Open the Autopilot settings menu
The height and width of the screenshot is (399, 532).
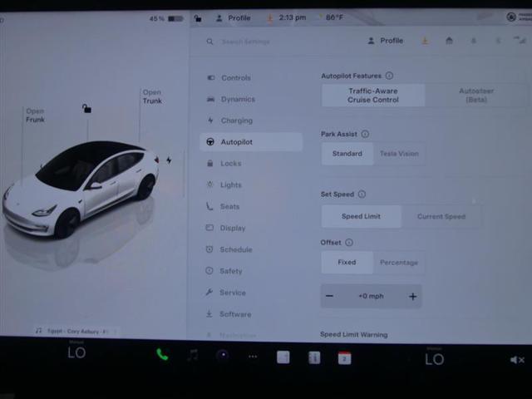251,142
